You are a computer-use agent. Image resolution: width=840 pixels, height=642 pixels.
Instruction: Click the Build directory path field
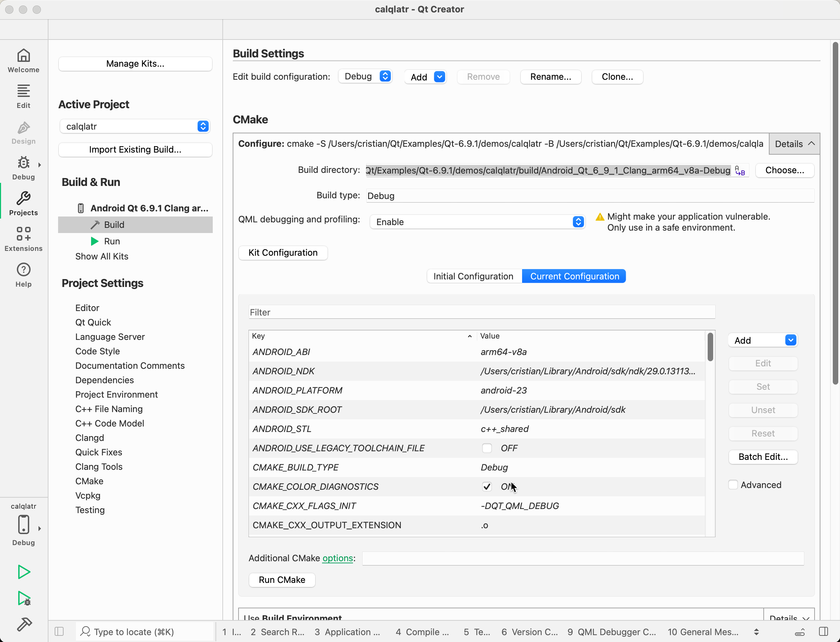point(549,170)
